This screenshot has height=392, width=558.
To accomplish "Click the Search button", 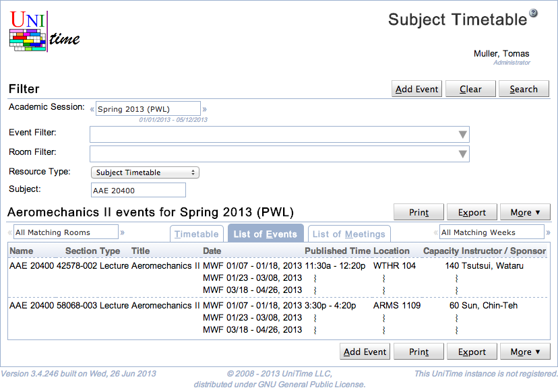I will 524,89.
